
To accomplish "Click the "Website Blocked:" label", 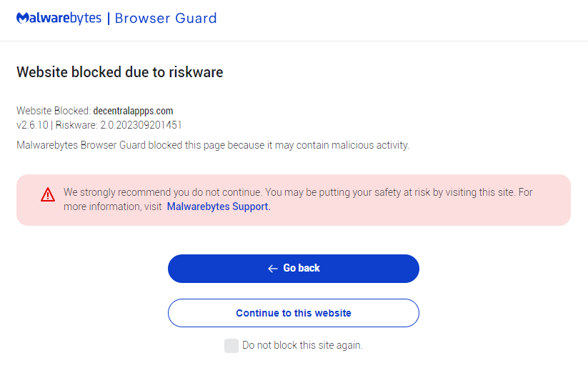I will click(54, 111).
